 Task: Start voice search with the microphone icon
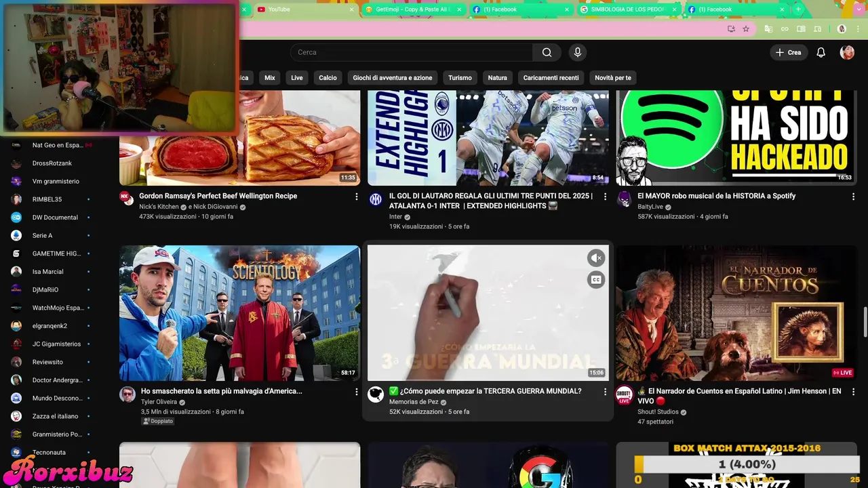coord(578,52)
